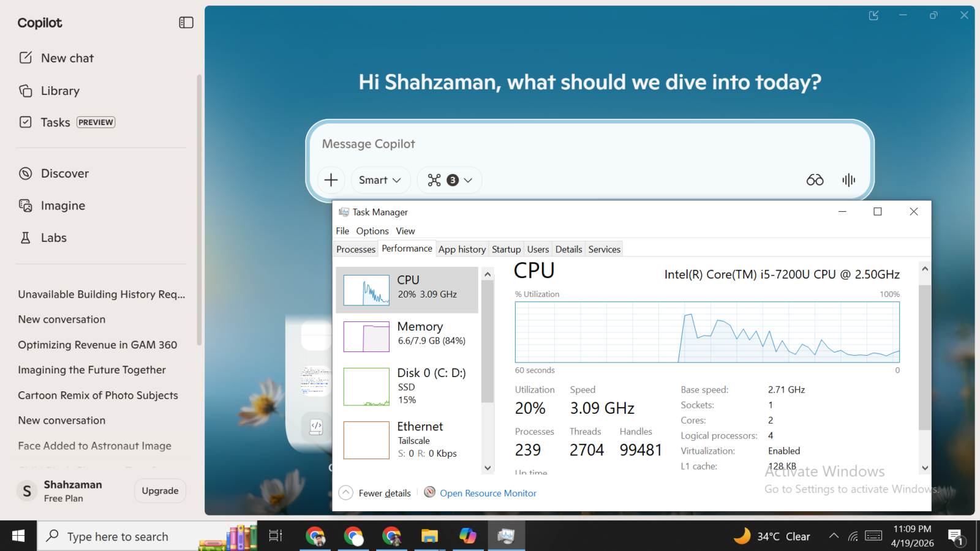This screenshot has height=551, width=980.
Task: Open Task Manager Options menu
Action: [372, 231]
